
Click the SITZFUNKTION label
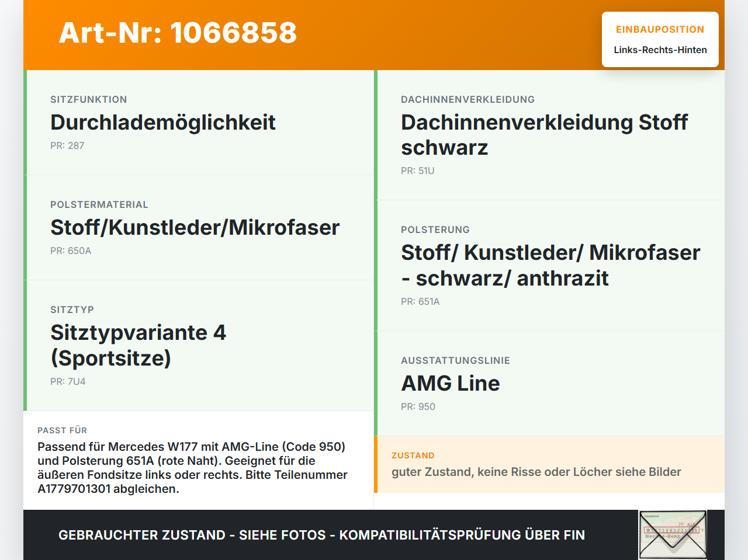point(89,100)
